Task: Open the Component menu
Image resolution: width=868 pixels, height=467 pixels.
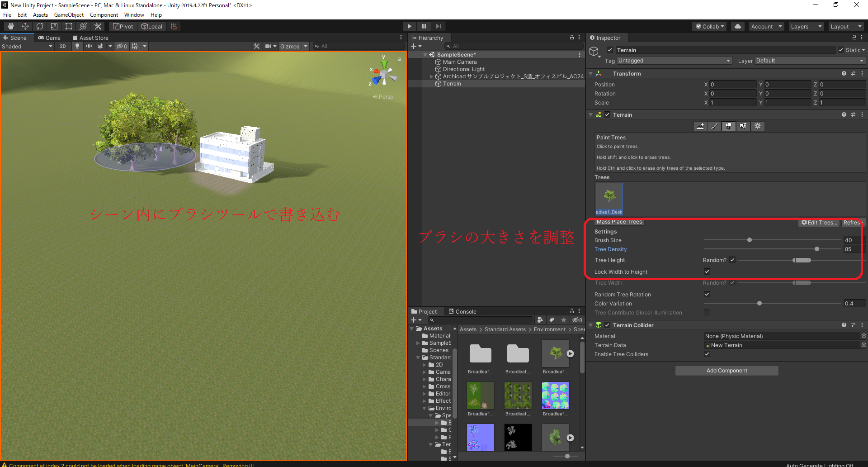Action: (x=104, y=15)
